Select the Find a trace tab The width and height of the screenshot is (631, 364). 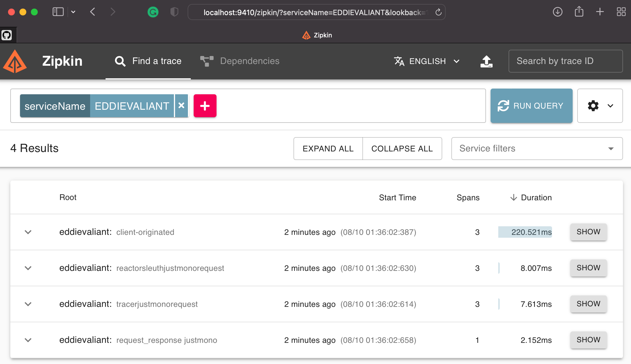(148, 61)
